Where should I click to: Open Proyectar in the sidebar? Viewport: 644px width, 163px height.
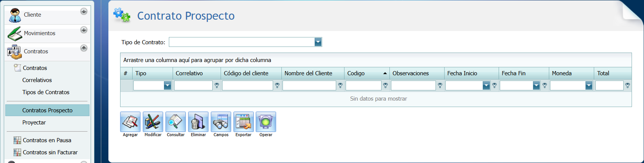[34, 123]
